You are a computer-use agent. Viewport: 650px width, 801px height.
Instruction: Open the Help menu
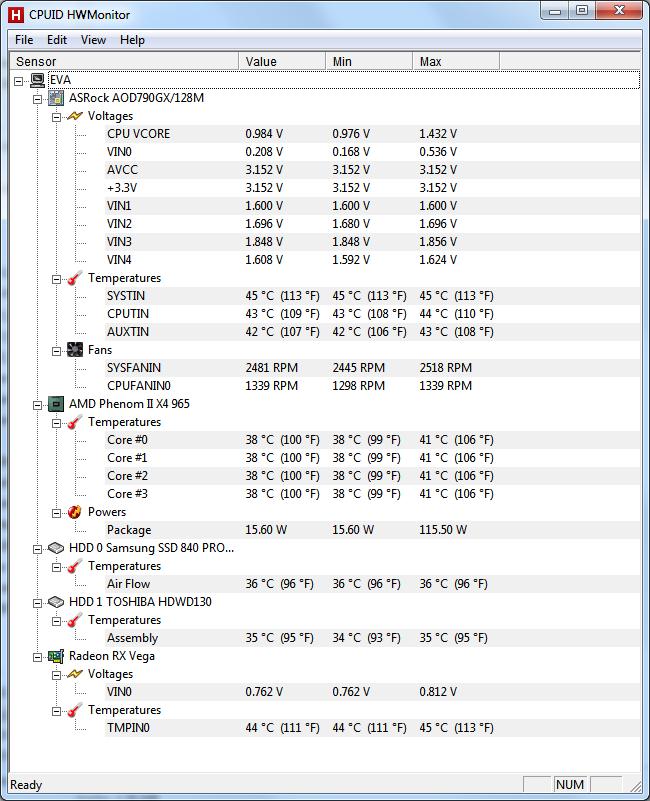(132, 40)
